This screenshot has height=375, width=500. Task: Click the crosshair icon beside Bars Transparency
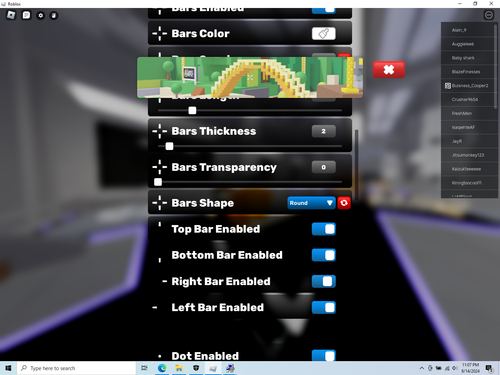160,167
